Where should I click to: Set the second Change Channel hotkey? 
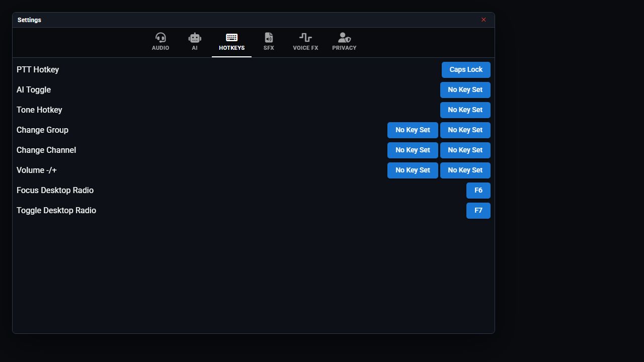coord(465,150)
